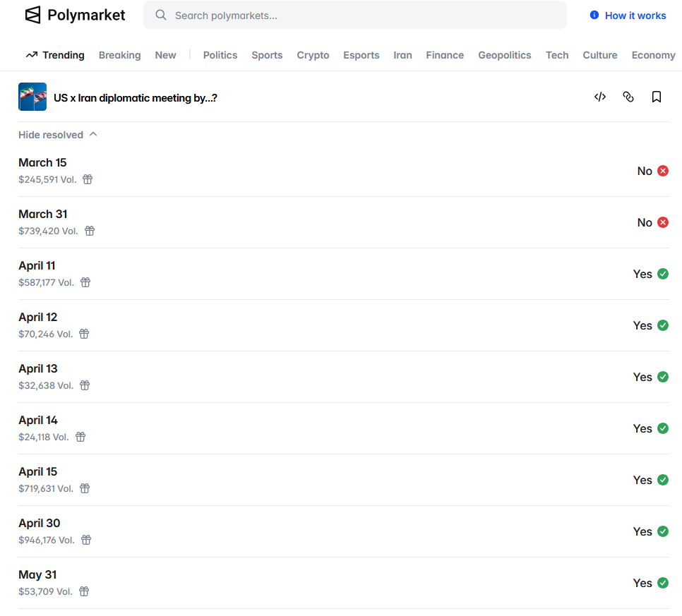682x616 pixels.
Task: Copy market link via chain icon
Action: pyautogui.click(x=628, y=97)
